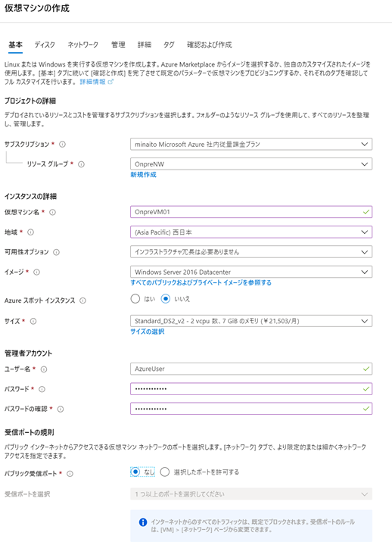The height and width of the screenshot is (545, 392).
Task: Click info icon next to ユーザー名
Action: tap(44, 369)
